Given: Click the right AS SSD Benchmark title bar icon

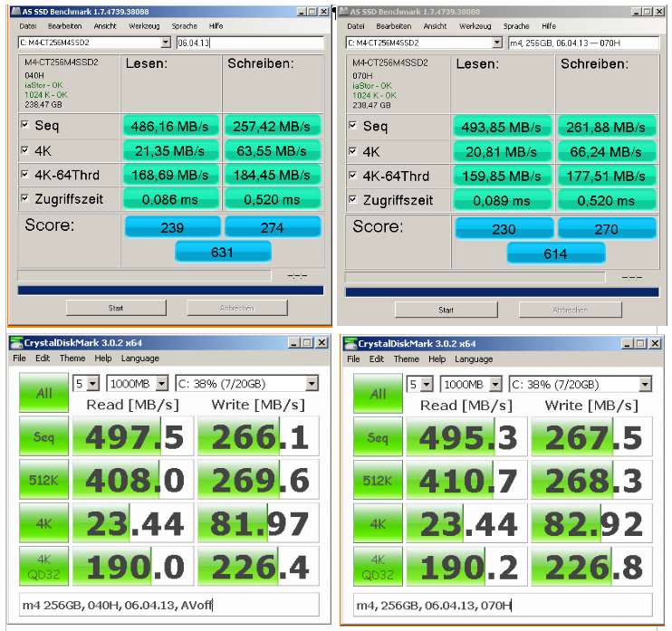Looking at the screenshot, I should pyautogui.click(x=344, y=12).
